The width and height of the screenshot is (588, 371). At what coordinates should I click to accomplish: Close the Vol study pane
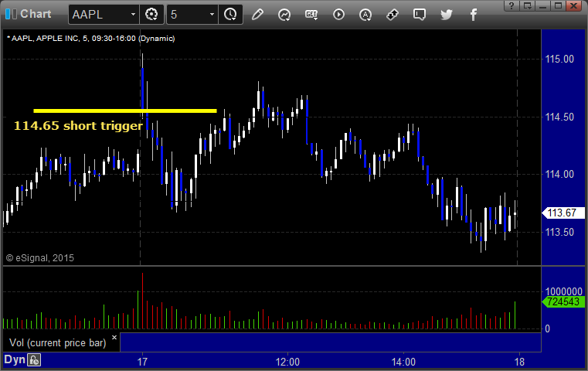point(114,337)
